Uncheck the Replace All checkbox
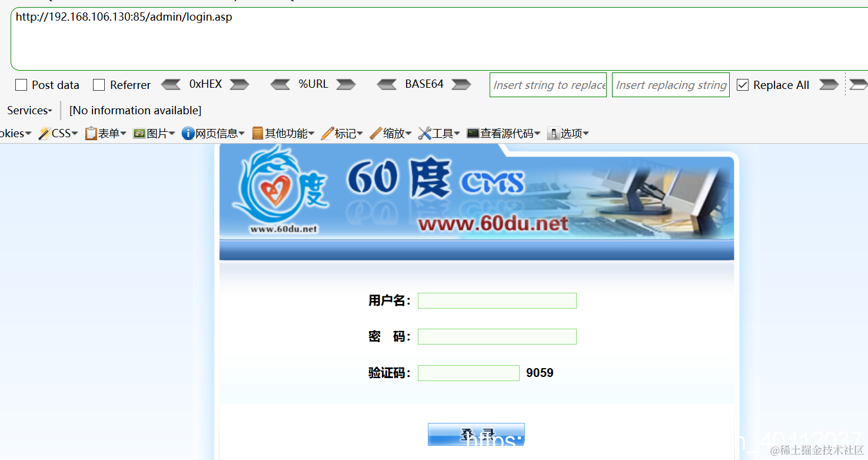The width and height of the screenshot is (868, 460). 743,85
